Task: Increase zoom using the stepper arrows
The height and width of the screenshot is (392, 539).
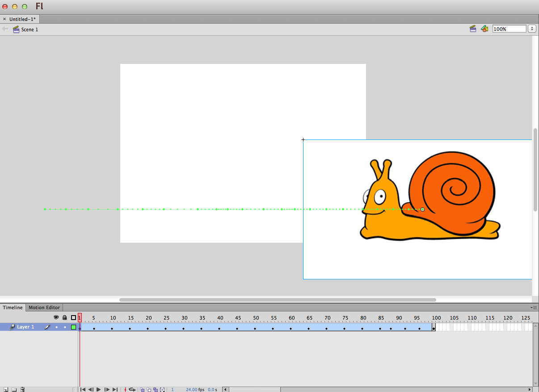Action: 532,28
